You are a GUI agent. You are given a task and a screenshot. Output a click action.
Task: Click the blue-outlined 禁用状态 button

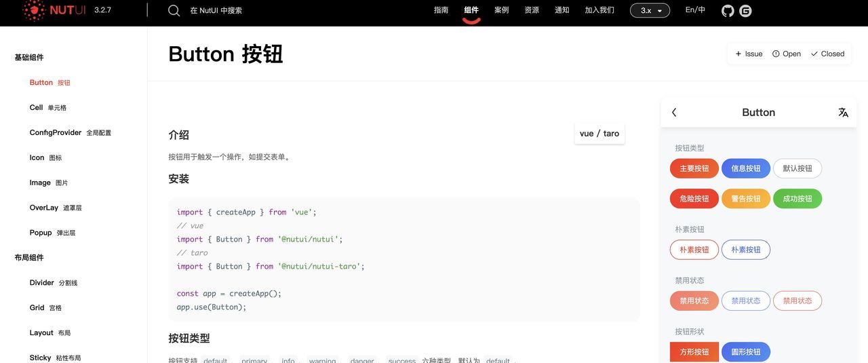[746, 301]
